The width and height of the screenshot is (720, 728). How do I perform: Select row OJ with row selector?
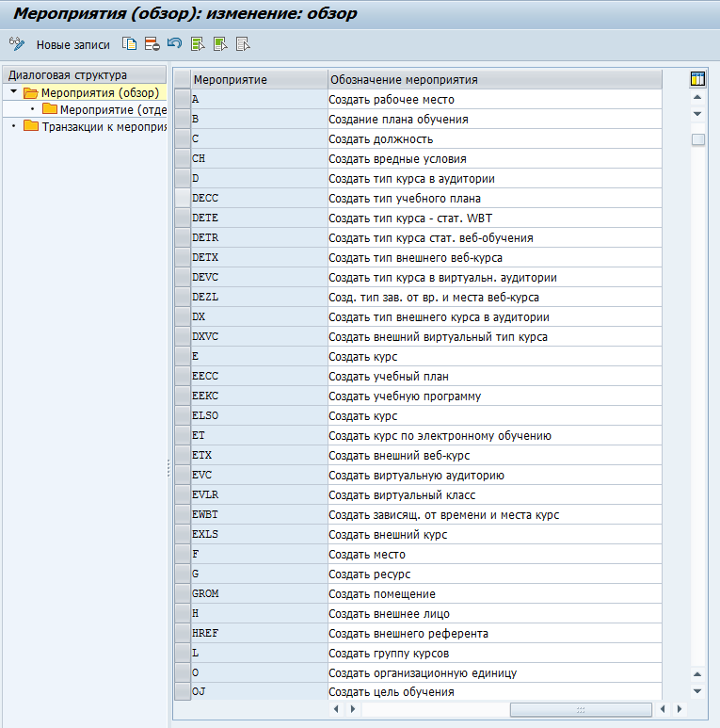183,691
